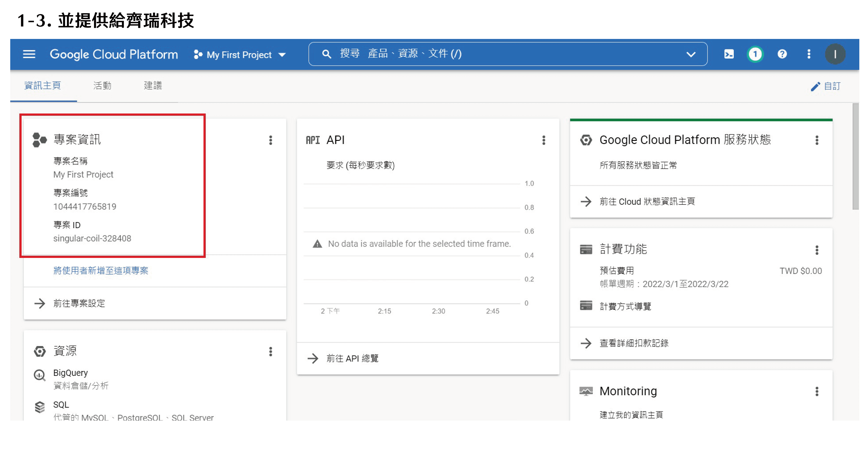Image resolution: width=868 pixels, height=472 pixels.
Task: Open the top bar three-dot settings menu
Action: click(x=809, y=54)
